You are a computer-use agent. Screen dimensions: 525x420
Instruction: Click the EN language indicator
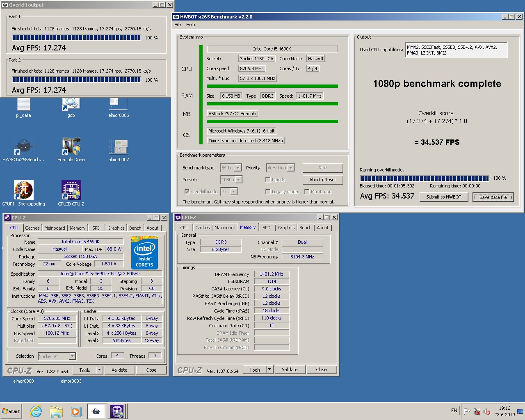[x=454, y=411]
